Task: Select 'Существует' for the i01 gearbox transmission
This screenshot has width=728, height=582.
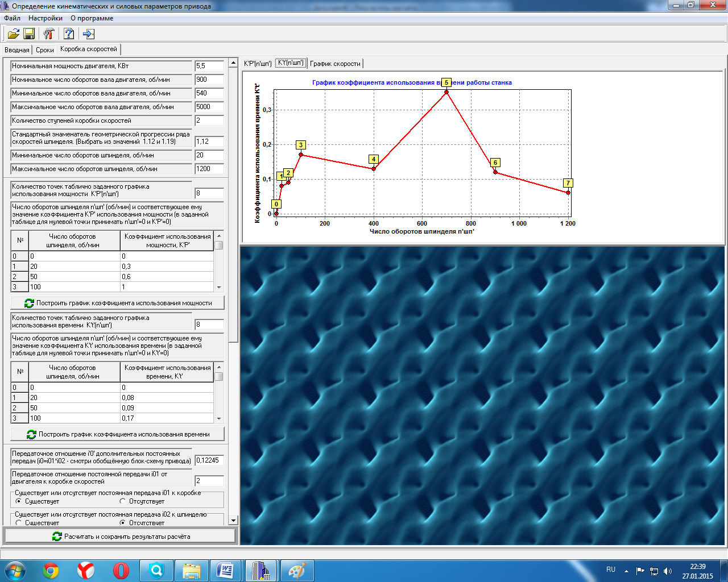Action: coord(19,501)
